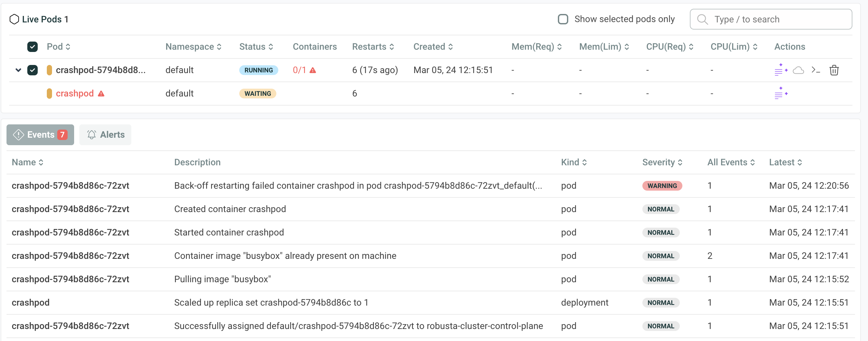
Task: Select the busybox already present event
Action: (431, 256)
